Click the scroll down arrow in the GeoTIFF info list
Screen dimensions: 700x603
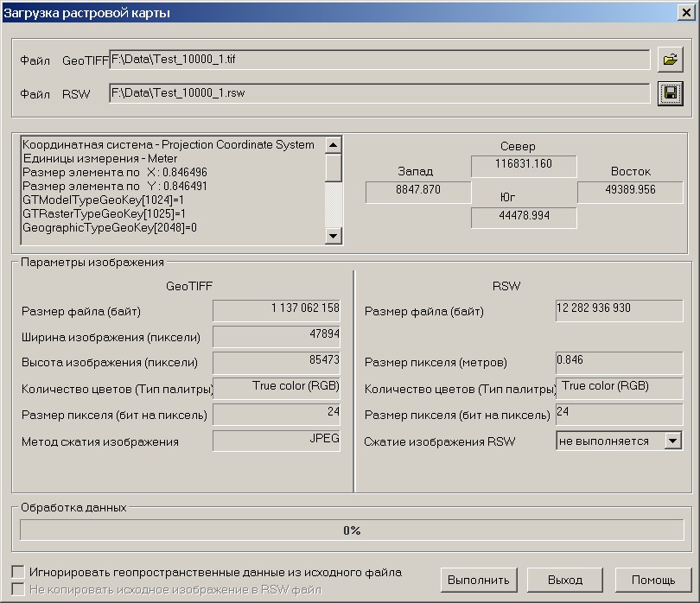click(334, 235)
